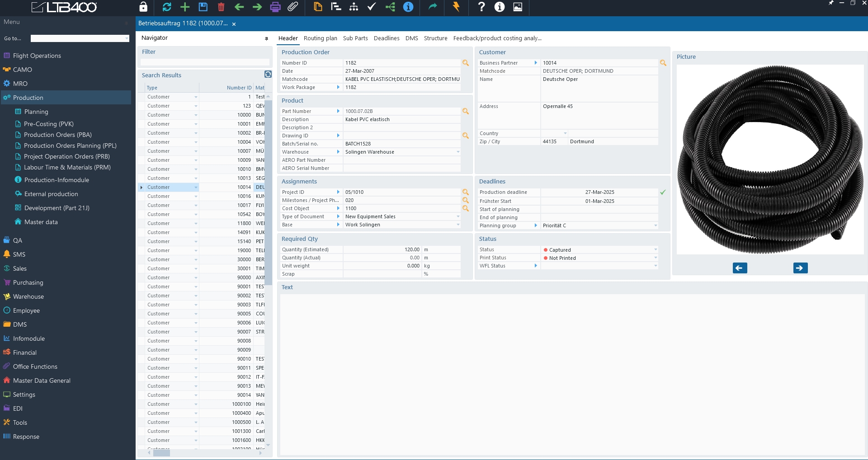Switch to the Routing plan tab
868x460 pixels.
point(320,38)
